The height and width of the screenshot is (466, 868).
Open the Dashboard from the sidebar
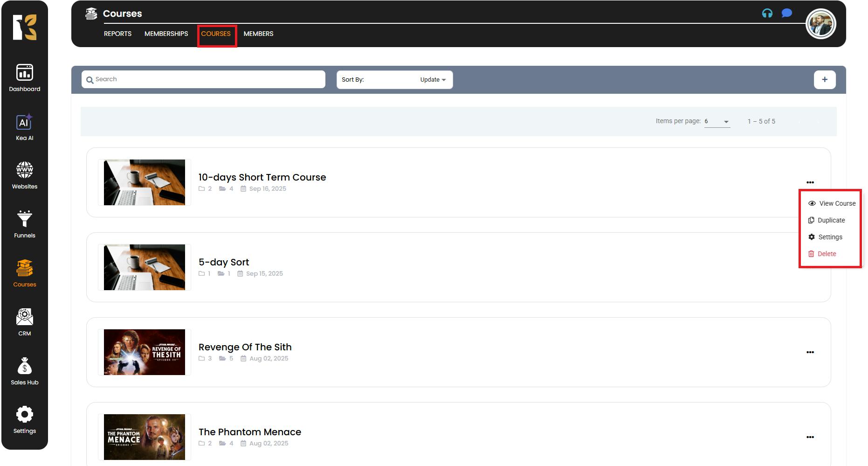point(25,78)
